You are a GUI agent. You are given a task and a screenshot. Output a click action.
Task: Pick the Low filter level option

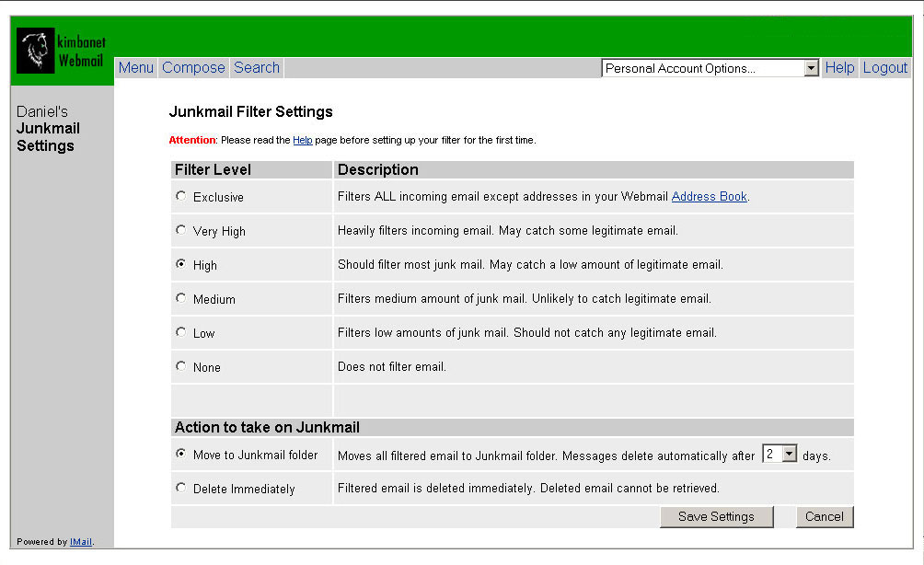tap(180, 332)
